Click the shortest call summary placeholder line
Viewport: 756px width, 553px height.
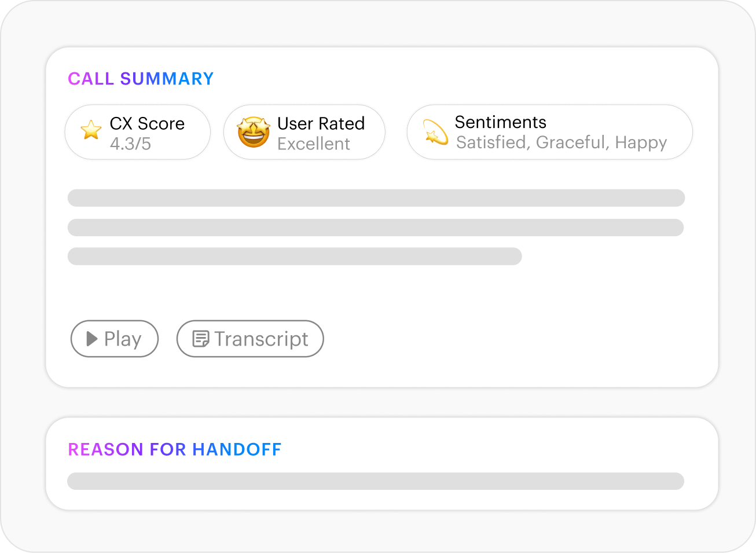tap(294, 257)
